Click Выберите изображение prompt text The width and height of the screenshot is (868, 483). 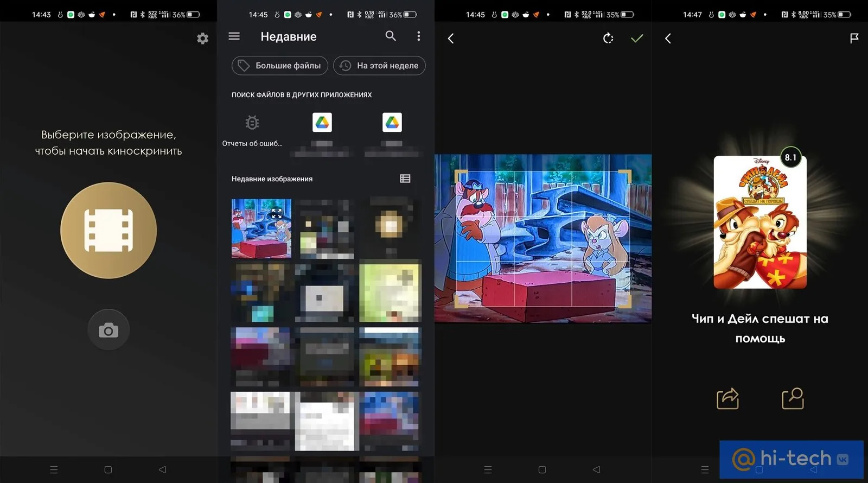(x=108, y=142)
